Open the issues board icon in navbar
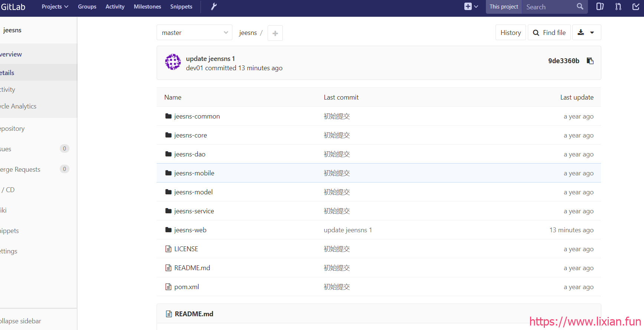 pyautogui.click(x=600, y=7)
